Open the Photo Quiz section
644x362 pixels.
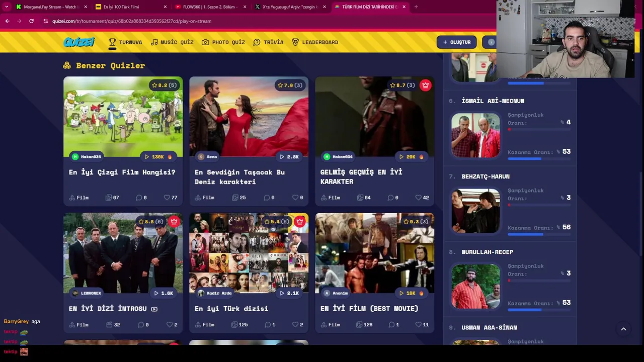coord(223,42)
